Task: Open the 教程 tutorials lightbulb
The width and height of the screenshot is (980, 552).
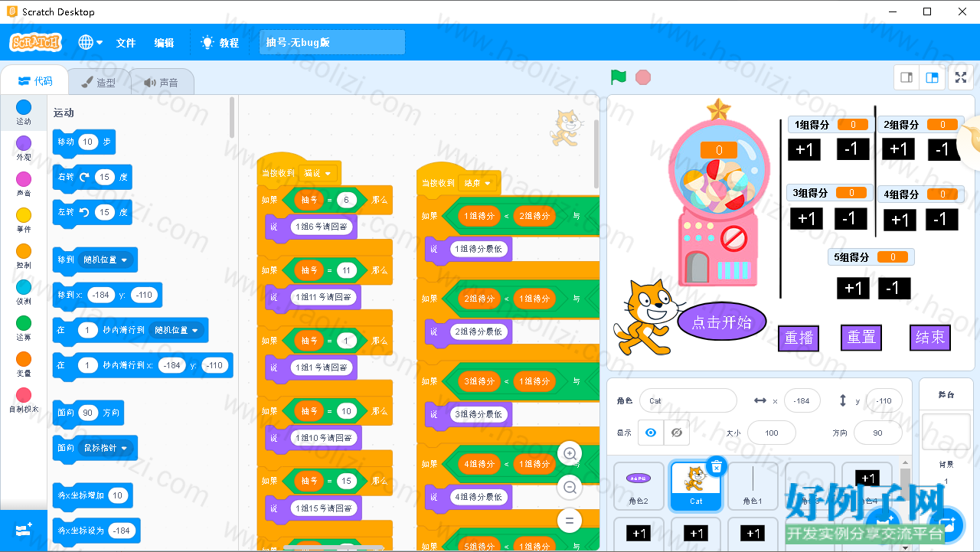Action: click(x=220, y=43)
